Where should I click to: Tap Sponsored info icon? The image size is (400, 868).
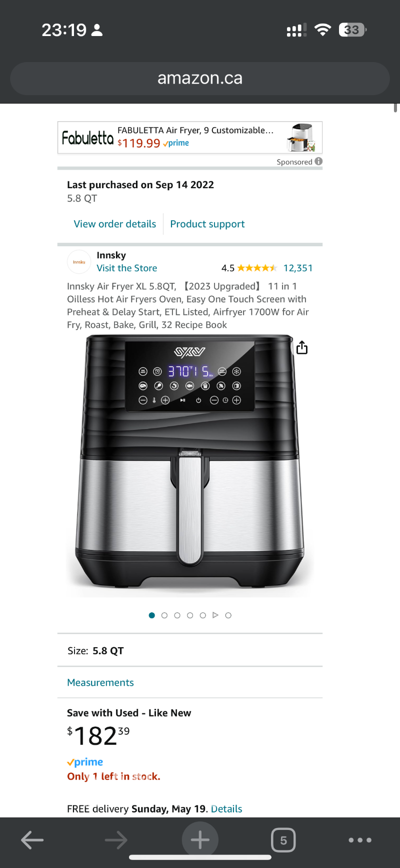318,161
